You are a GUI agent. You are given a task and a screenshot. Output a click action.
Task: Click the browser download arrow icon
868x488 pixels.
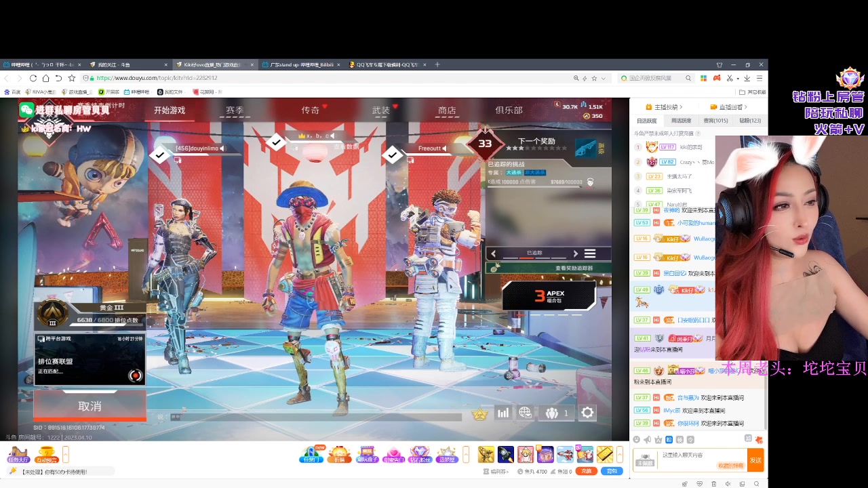747,78
